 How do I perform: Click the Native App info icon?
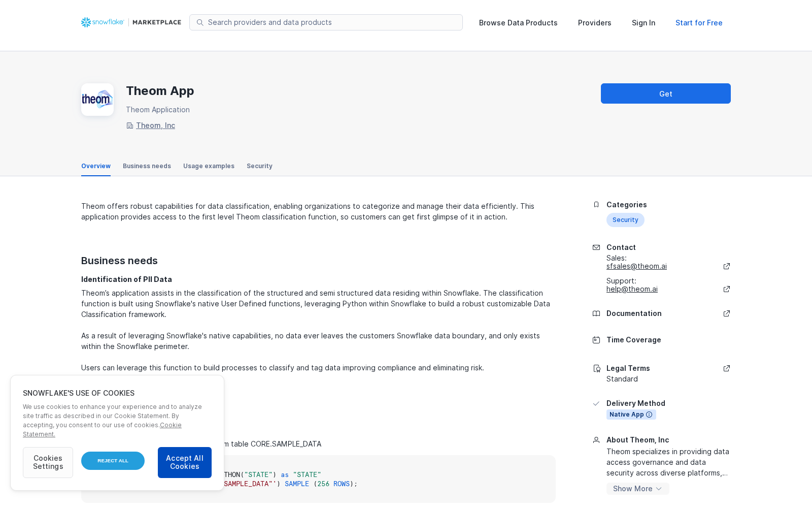[649, 415]
